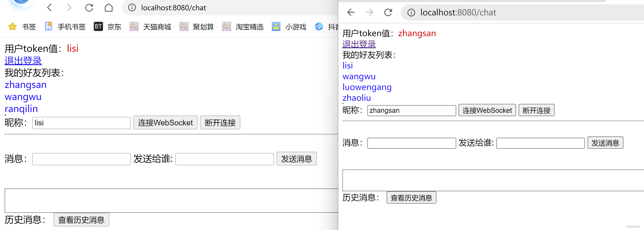Open 书签 star bookmark item
This screenshot has height=230, width=644.
22,27
